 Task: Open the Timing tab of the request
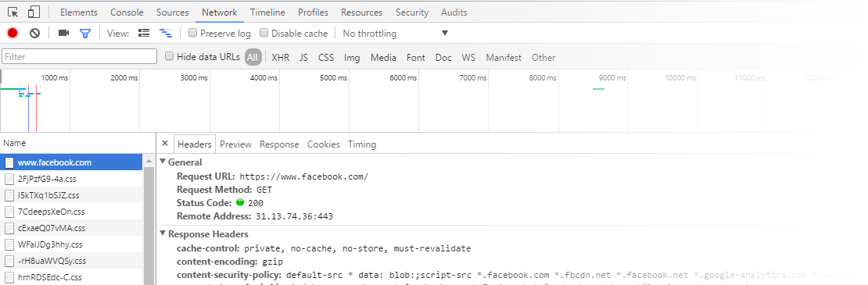362,144
